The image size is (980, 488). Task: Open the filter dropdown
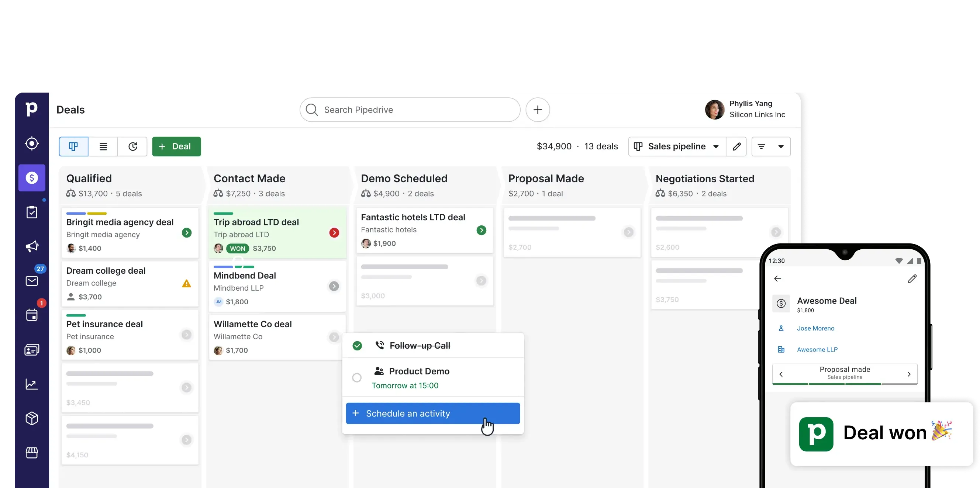click(x=771, y=146)
